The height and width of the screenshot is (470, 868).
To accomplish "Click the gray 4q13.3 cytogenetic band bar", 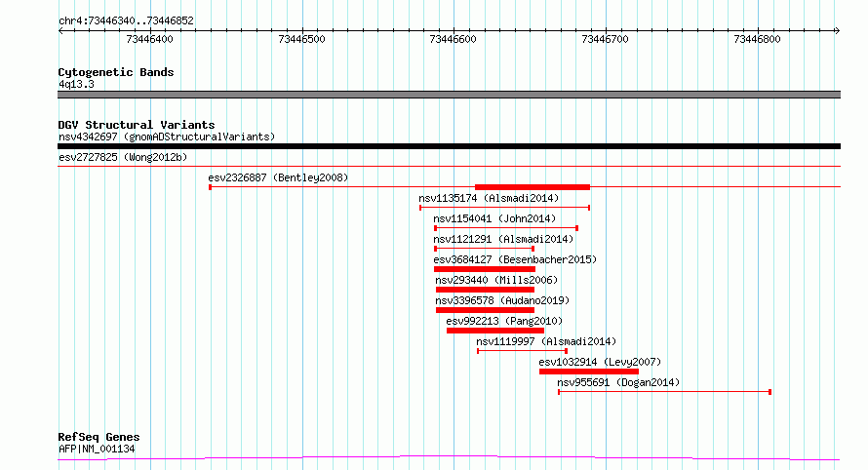I will click(449, 95).
